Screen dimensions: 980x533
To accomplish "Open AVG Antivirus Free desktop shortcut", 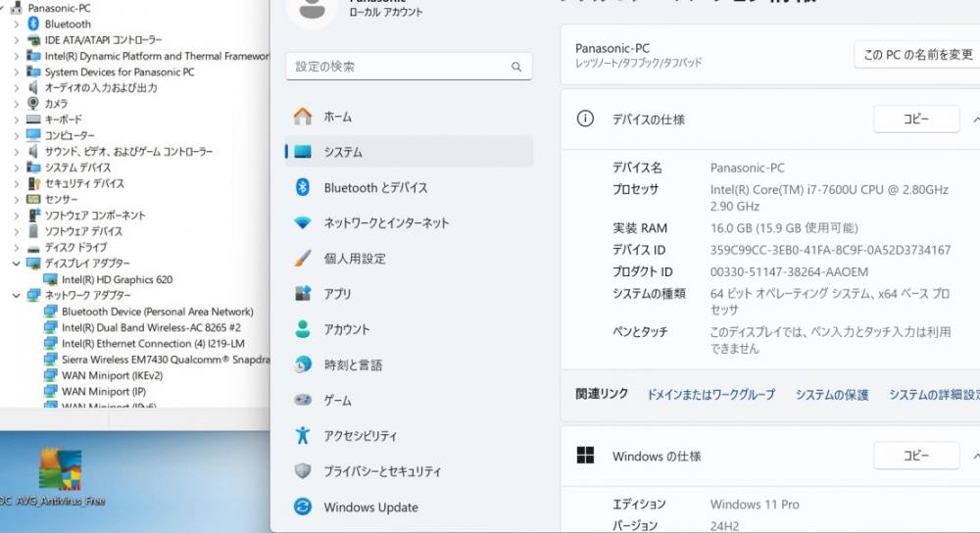I will (60, 476).
